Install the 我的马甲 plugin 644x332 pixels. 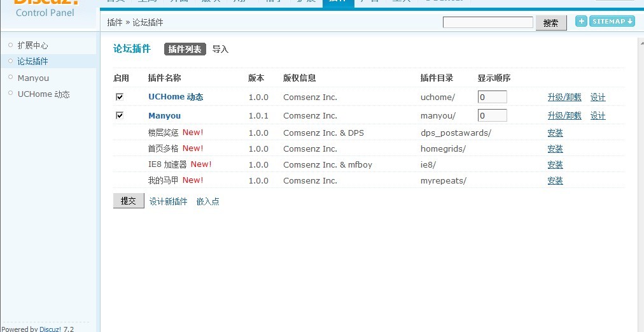click(x=556, y=180)
